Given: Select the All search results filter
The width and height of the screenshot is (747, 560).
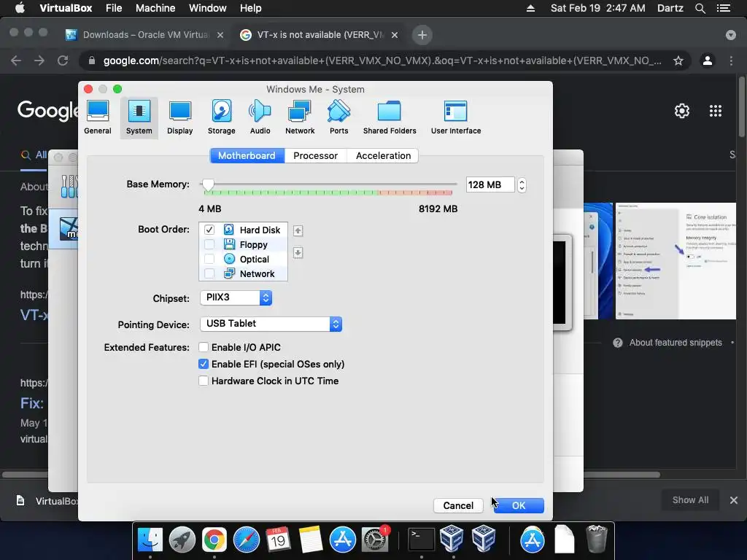Looking at the screenshot, I should [34, 155].
